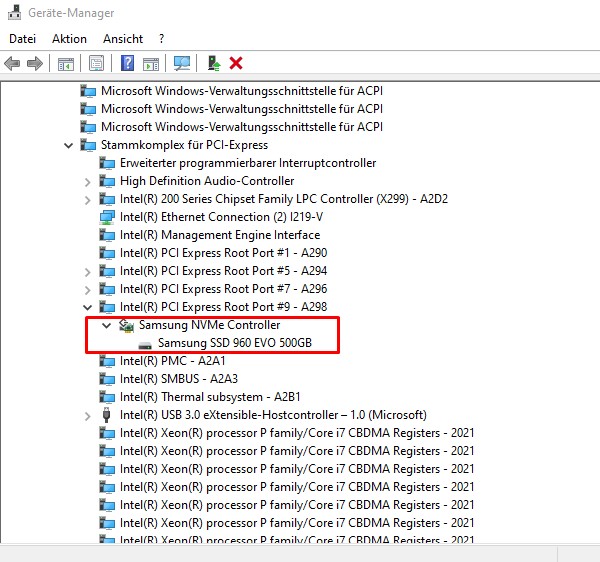Open the Properties toolbar icon

pos(96,63)
